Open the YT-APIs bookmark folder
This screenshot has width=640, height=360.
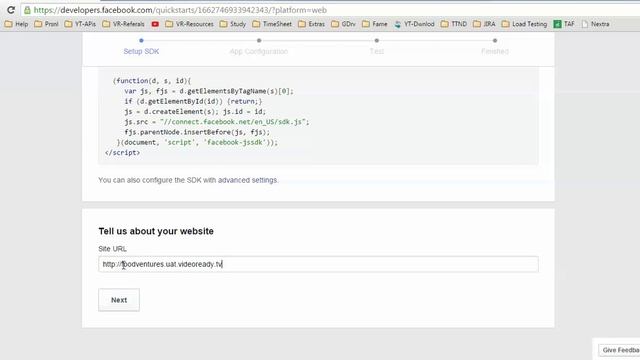click(80, 24)
